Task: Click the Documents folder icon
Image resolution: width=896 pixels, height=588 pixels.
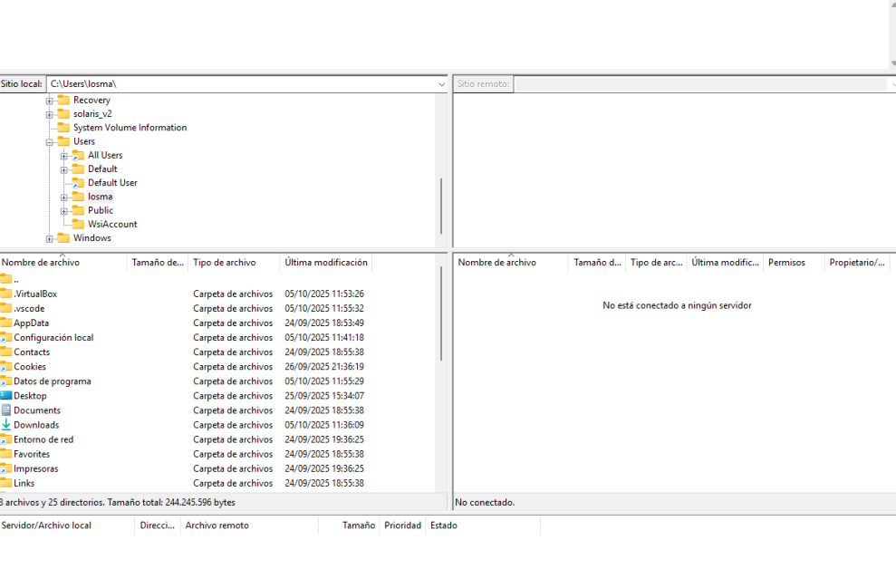Action: [6, 410]
